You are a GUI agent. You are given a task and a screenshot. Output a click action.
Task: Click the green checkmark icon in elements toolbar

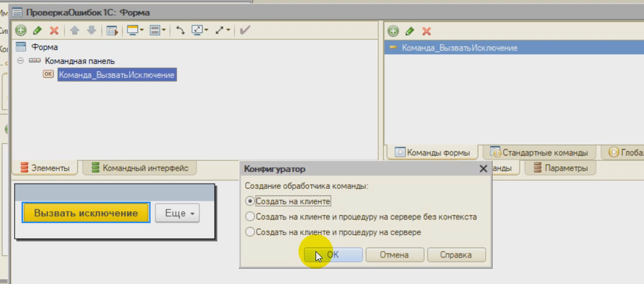coord(245,30)
